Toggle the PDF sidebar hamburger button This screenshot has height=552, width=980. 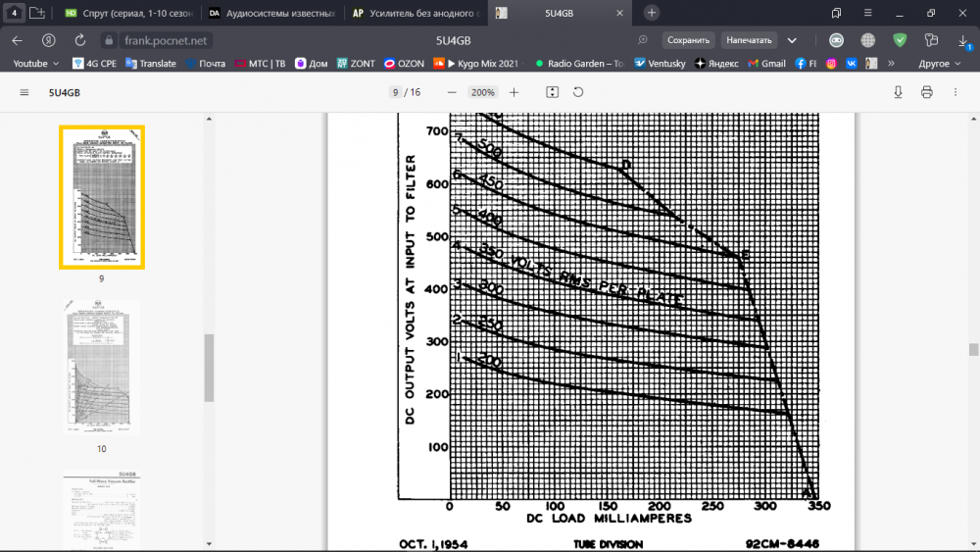(x=24, y=92)
